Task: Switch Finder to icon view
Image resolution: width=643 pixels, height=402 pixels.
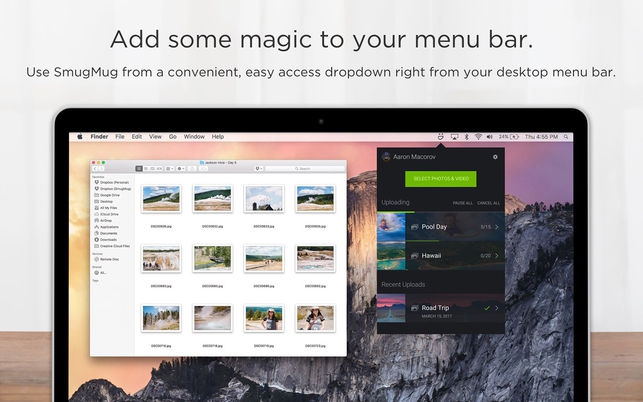Action: (x=139, y=169)
